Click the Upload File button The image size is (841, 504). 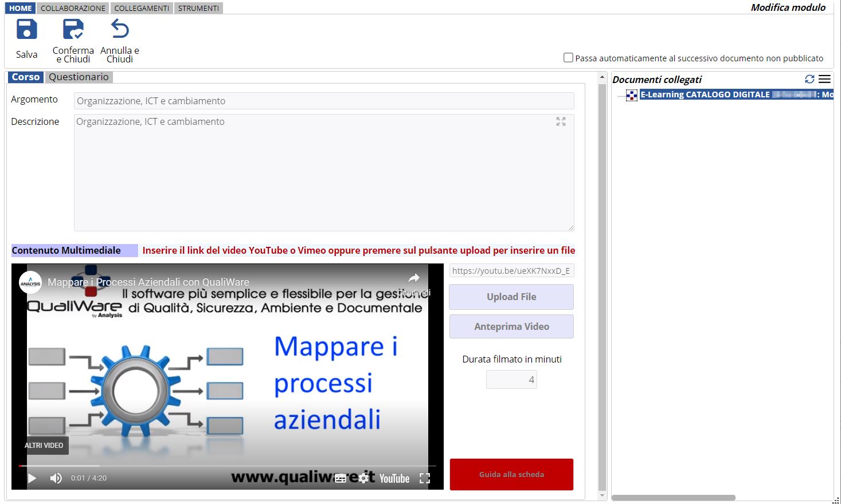[x=511, y=297]
